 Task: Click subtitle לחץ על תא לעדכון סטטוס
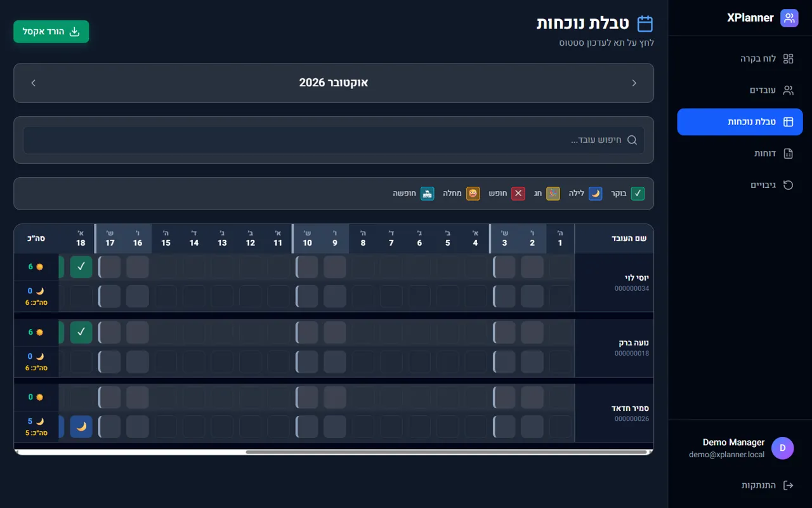[x=606, y=43]
